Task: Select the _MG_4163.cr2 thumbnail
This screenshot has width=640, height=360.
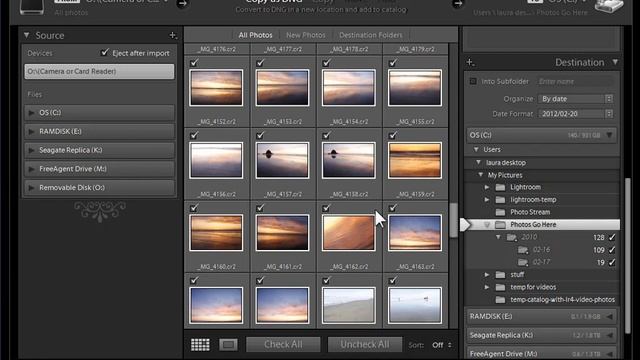Action: pos(415,233)
